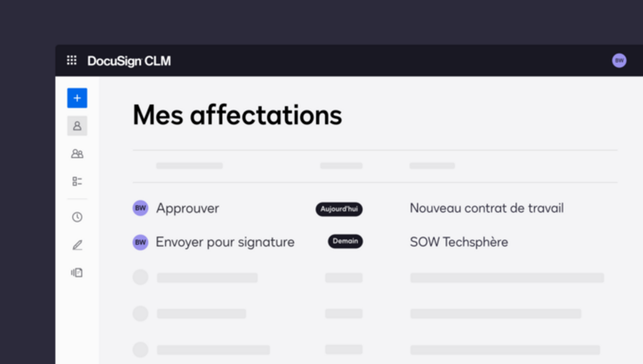Image resolution: width=643 pixels, height=364 pixels.
Task: Open SOW Techsphère contract assignment
Action: 459,242
